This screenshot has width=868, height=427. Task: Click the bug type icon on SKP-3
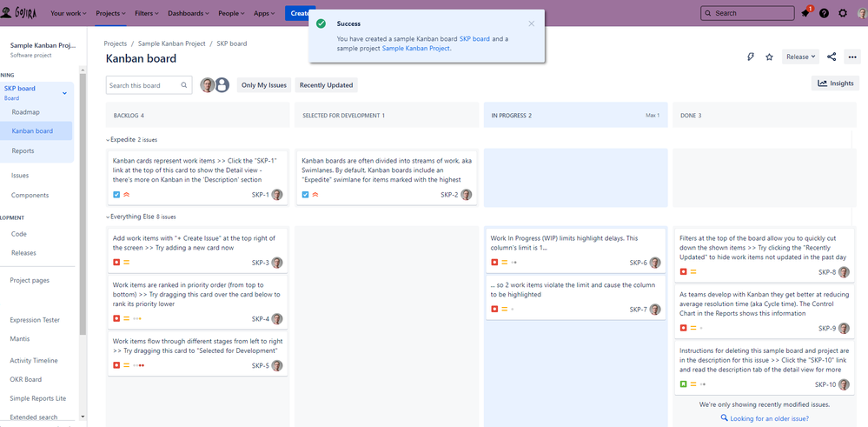pos(116,263)
